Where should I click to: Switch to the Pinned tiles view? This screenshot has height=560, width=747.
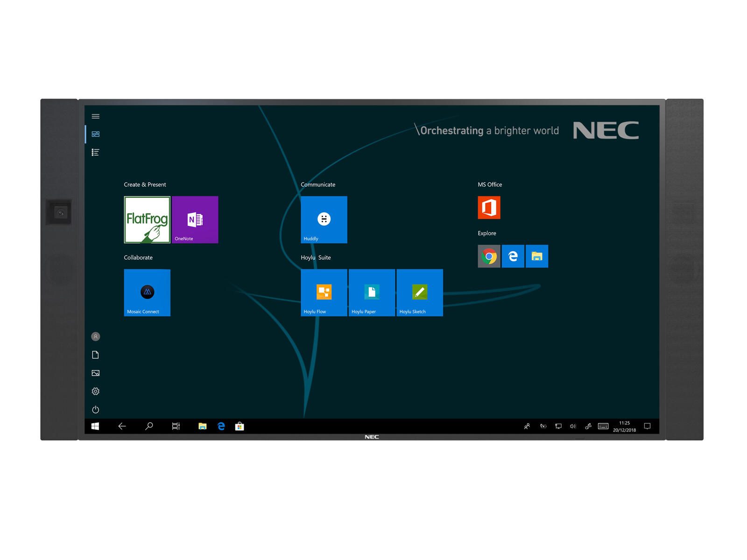click(x=96, y=134)
